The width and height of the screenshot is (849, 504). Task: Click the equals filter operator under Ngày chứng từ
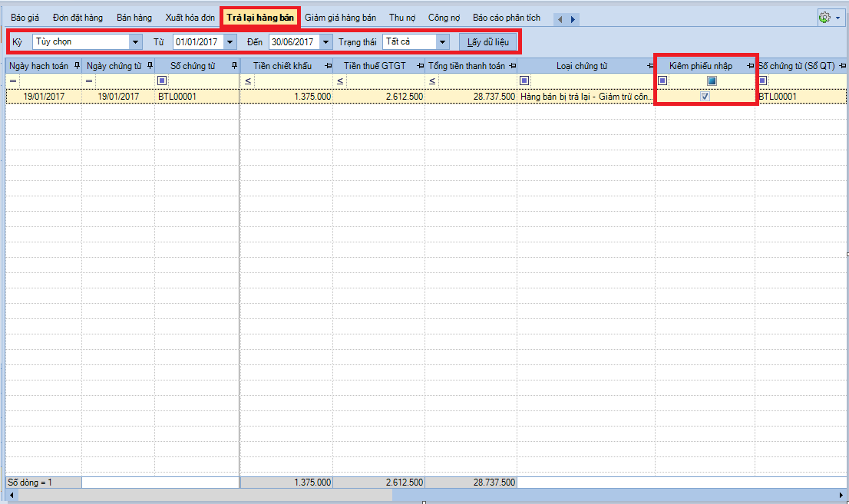(89, 81)
